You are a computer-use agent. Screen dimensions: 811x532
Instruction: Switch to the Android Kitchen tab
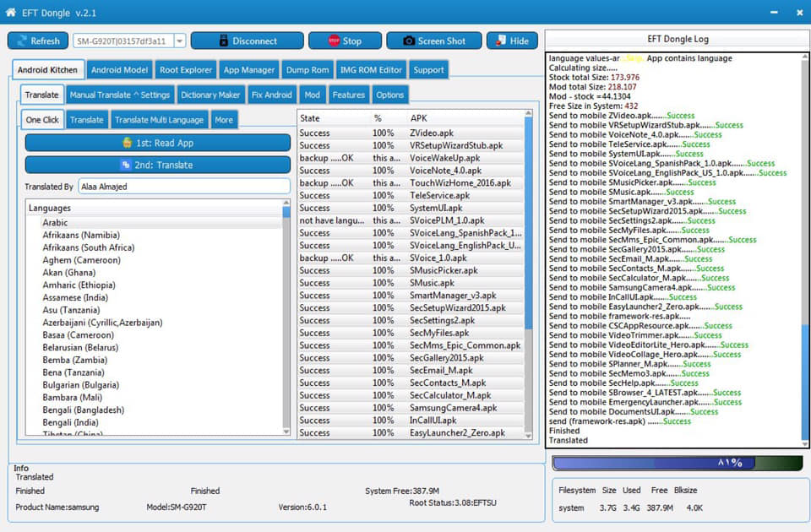click(47, 70)
